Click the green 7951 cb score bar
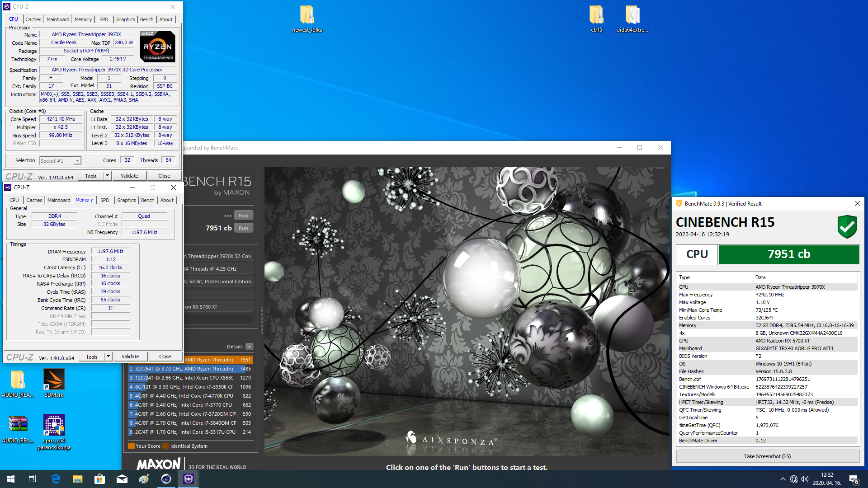Viewport: 868px width, 488px height. [x=788, y=254]
